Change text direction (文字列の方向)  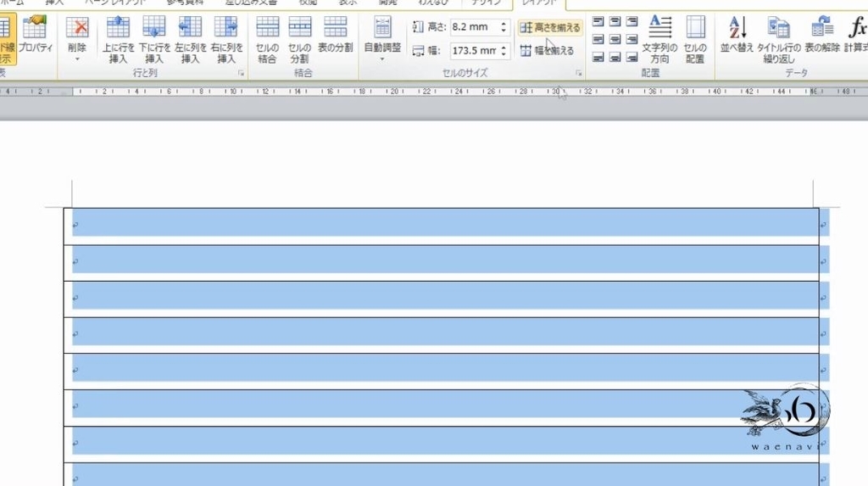point(659,39)
